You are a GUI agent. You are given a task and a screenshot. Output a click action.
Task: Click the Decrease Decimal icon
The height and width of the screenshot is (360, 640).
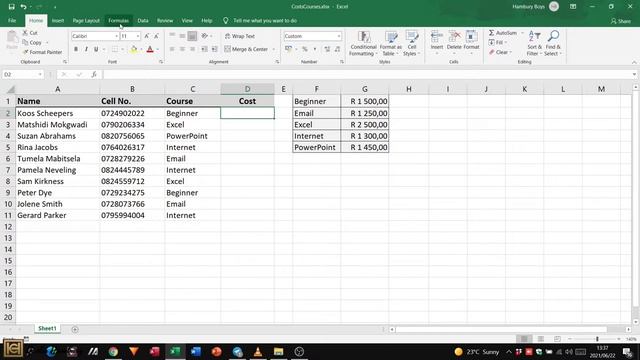[x=337, y=49]
